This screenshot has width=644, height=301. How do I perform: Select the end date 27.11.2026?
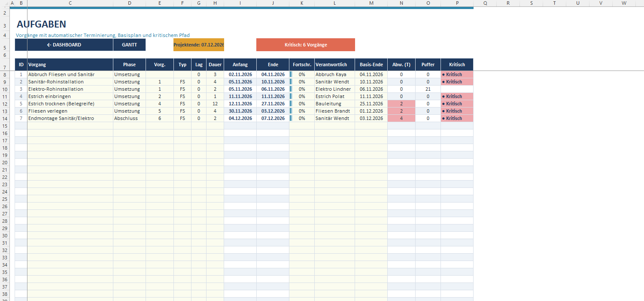click(x=273, y=104)
